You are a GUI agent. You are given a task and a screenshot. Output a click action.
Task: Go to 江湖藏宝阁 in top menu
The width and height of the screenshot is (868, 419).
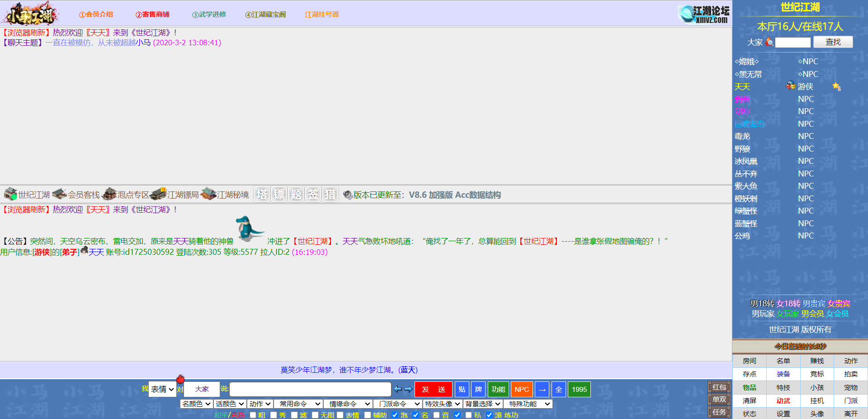coord(265,14)
